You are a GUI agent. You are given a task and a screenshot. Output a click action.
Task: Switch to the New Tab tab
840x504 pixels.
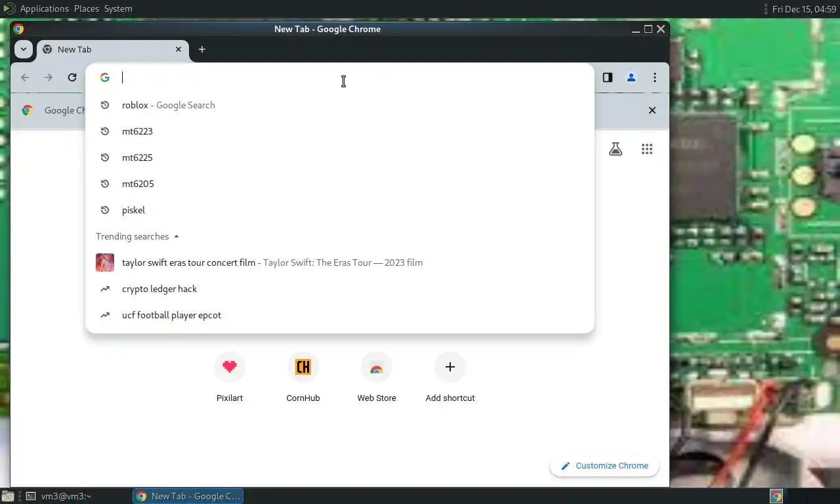pyautogui.click(x=113, y=49)
